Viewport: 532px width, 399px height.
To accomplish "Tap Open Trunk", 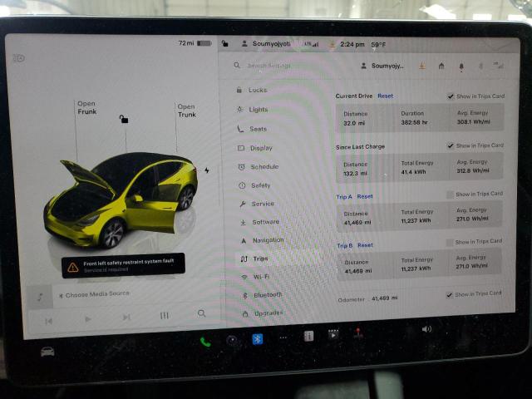I will coord(186,111).
